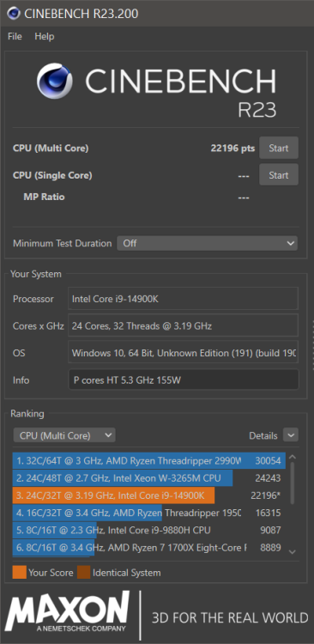Expand the Details dropdown arrow
Image resolution: width=314 pixels, height=644 pixels.
pyautogui.click(x=291, y=435)
